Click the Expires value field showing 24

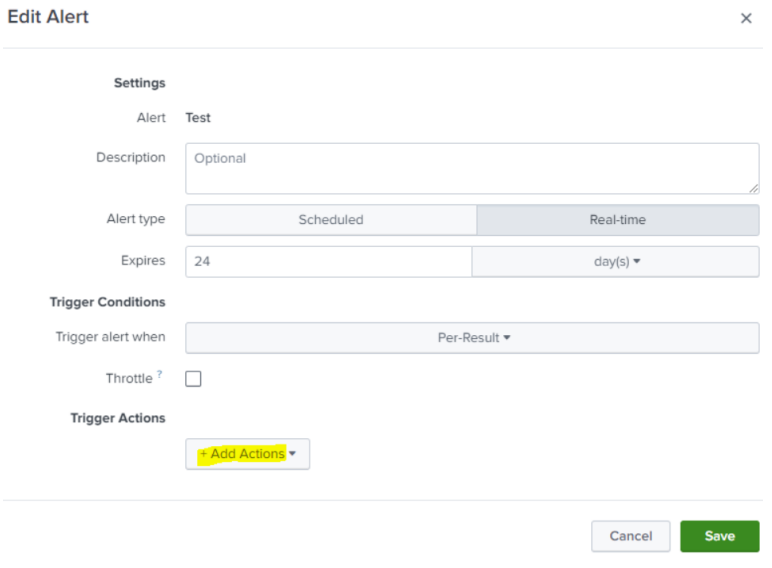coord(328,262)
